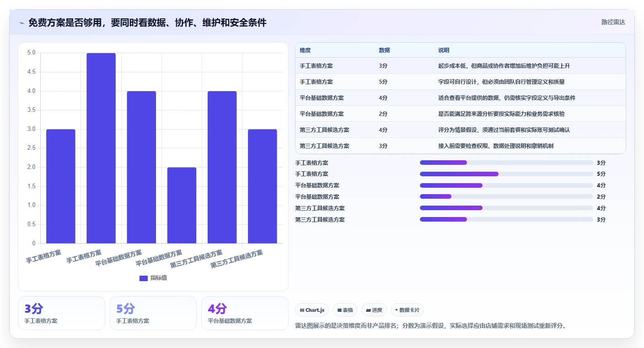The width and height of the screenshot is (644, 348).
Task: Click the 5.0 label on the chart's y-axis
Action: click(31, 53)
